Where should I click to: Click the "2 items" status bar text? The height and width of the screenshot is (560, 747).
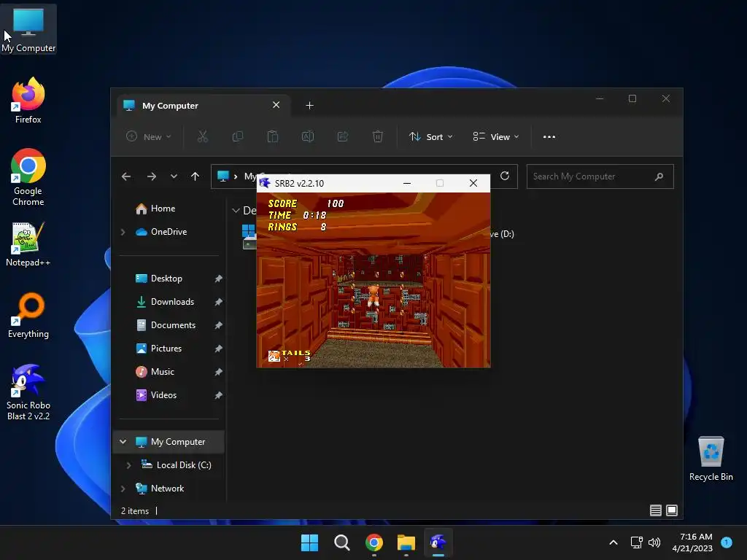135,511
